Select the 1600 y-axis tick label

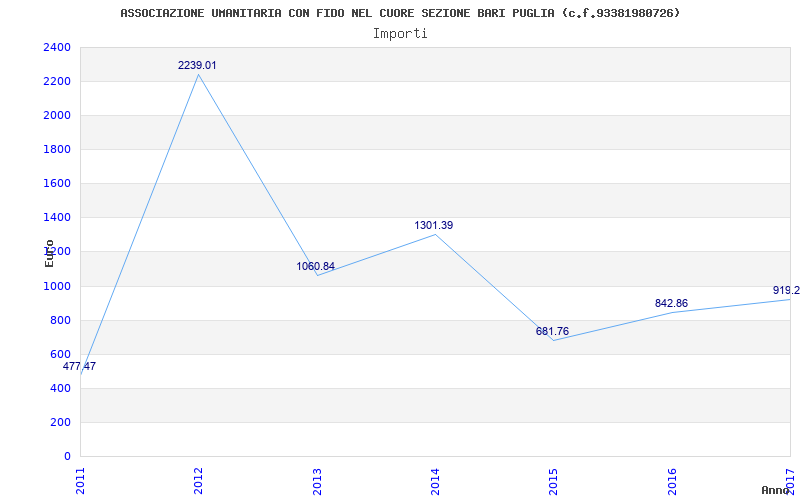pyautogui.click(x=57, y=184)
